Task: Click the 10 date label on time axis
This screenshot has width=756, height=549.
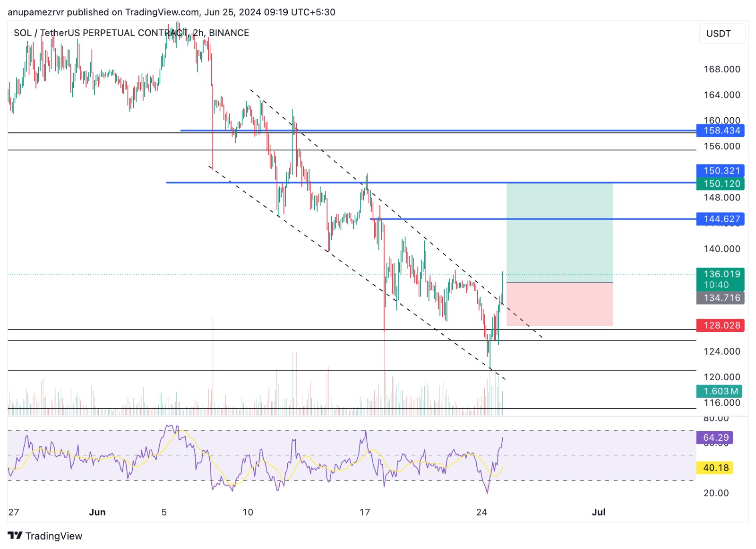Action: click(x=248, y=512)
